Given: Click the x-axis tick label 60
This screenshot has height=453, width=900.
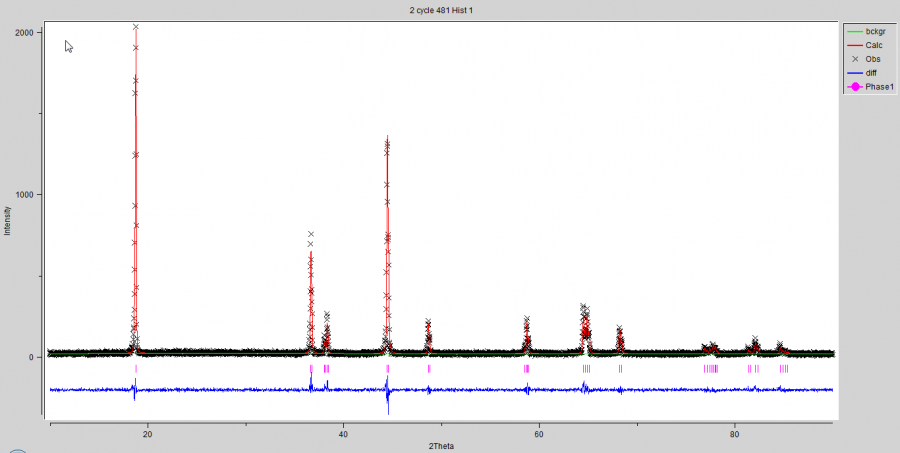Looking at the screenshot, I should point(539,433).
